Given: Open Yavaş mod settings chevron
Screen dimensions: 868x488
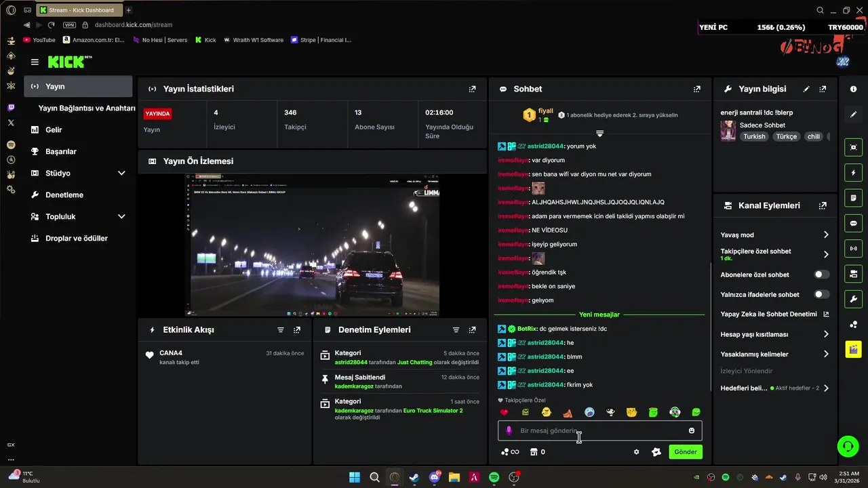Looking at the screenshot, I should [826, 235].
